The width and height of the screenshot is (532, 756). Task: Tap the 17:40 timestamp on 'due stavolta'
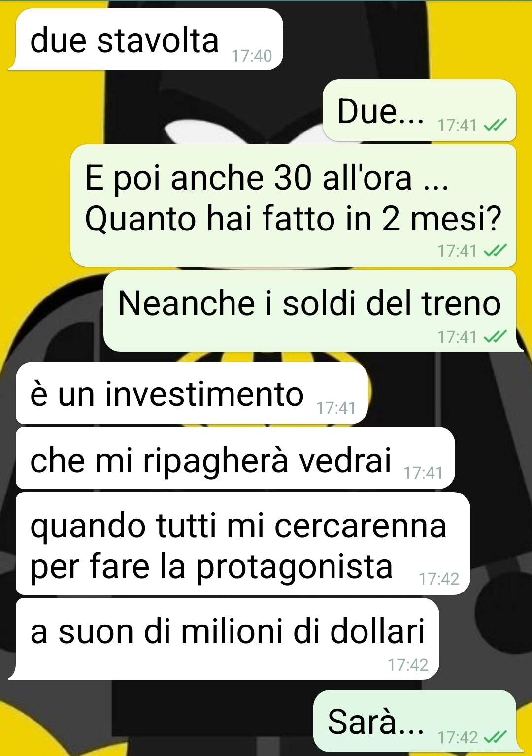(252, 56)
